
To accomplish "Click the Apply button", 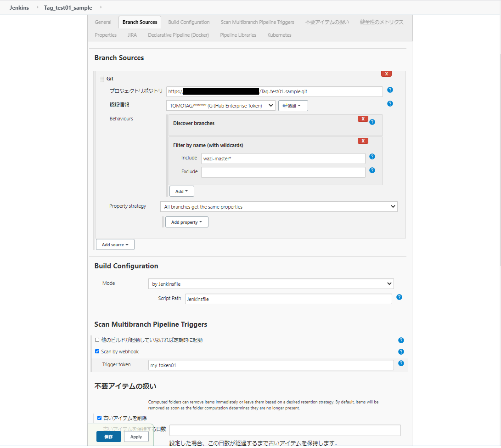I will point(136,437).
